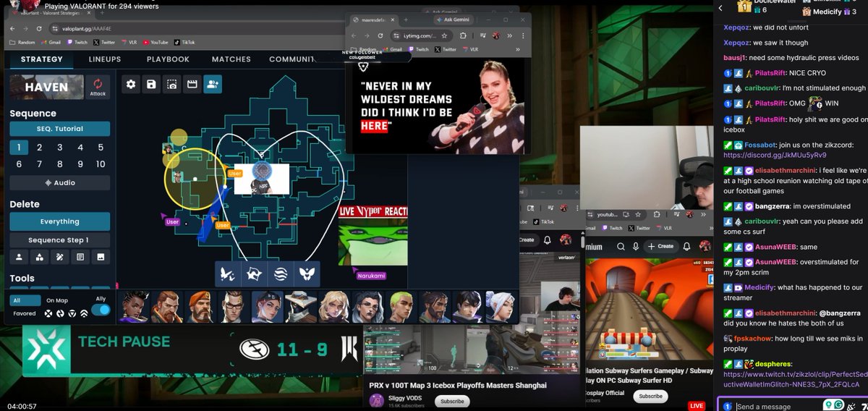Delete drawings with the pencil icon
The image size is (868, 411).
(59, 257)
